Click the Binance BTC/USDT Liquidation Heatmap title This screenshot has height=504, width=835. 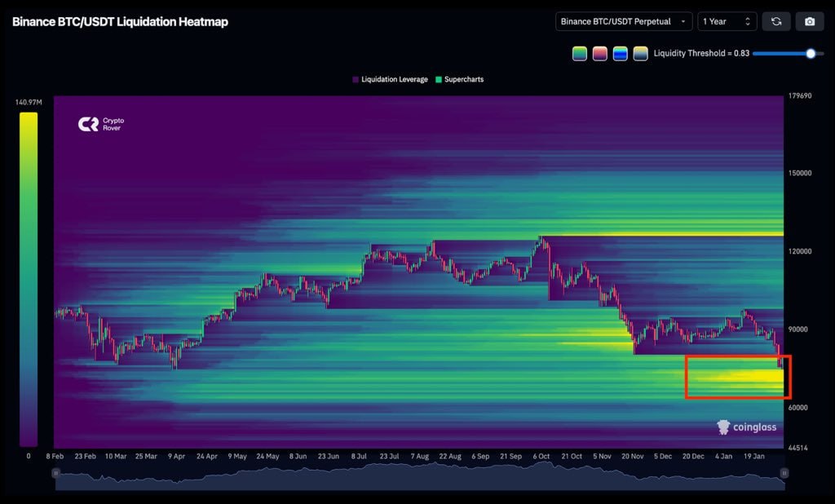point(120,21)
